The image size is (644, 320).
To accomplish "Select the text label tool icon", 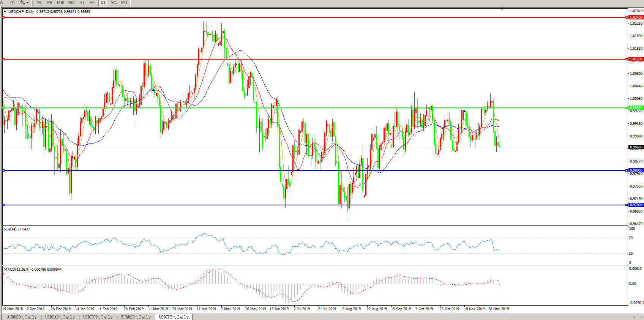I will click(x=12, y=3).
